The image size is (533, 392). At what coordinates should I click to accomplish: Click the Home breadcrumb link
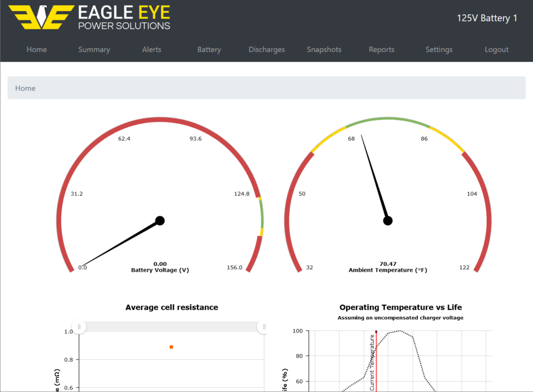(x=25, y=88)
